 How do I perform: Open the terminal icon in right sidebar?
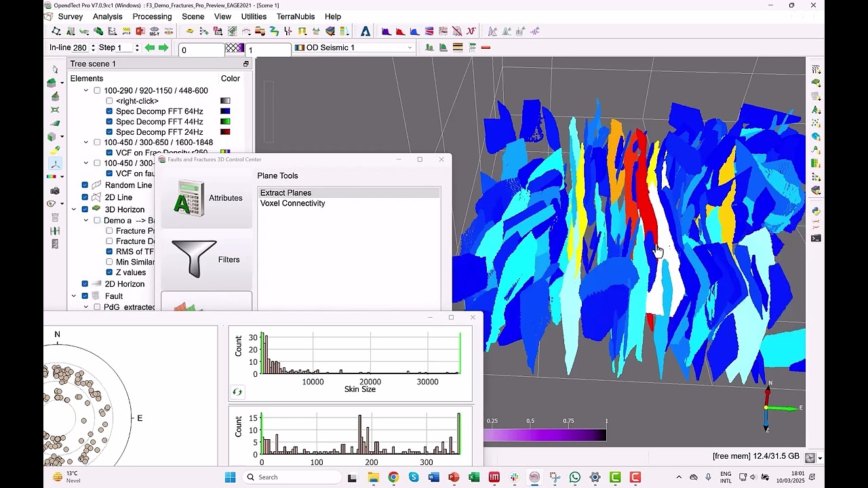816,238
